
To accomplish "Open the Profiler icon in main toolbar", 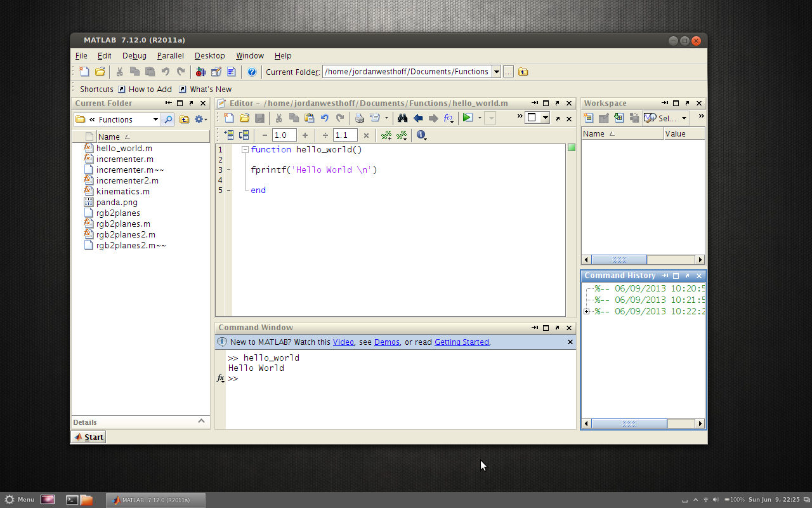I will [232, 72].
